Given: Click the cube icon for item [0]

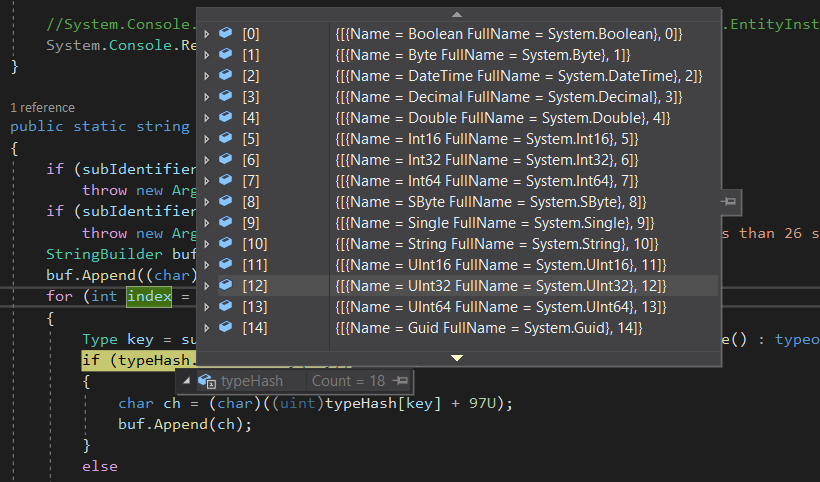Looking at the screenshot, I should 225,34.
